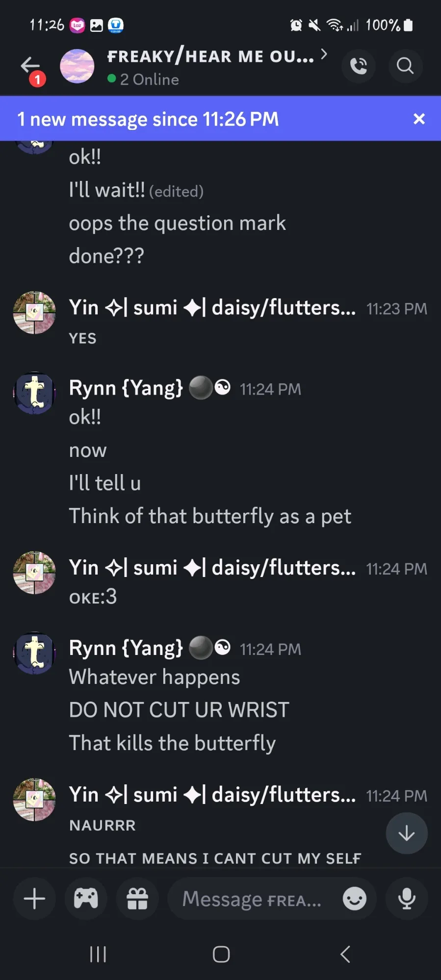Tap Rynn's avatar beside the 'ok!!' message
The width and height of the screenshot is (441, 980).
tap(34, 393)
